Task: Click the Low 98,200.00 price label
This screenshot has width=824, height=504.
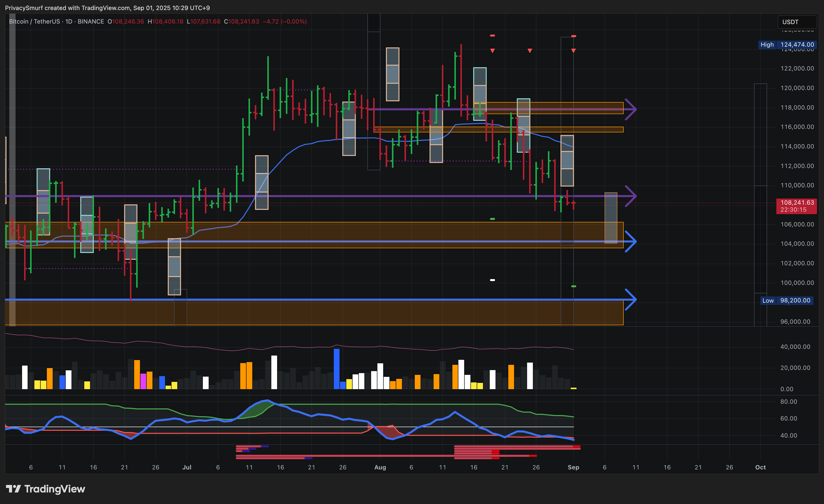Action: [x=787, y=300]
